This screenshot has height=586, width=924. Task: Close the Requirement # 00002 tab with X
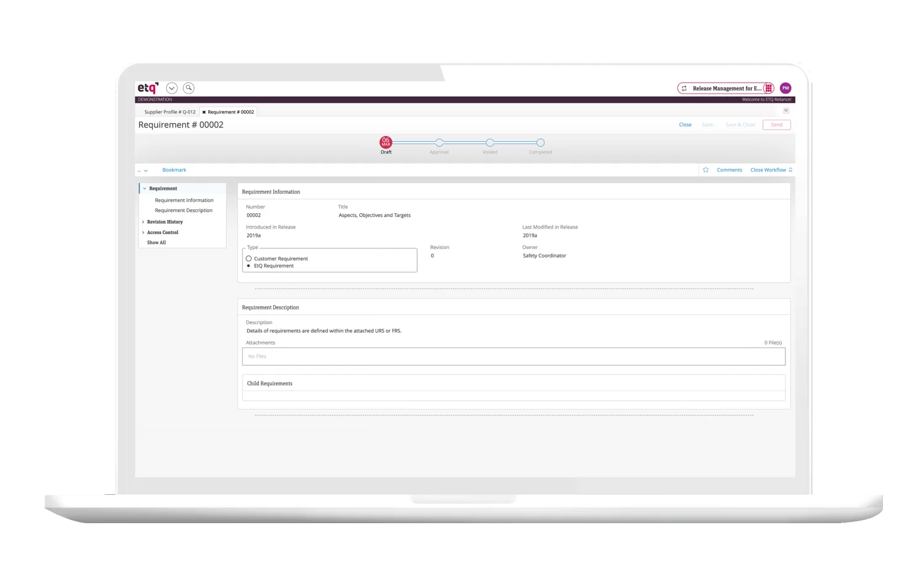204,112
